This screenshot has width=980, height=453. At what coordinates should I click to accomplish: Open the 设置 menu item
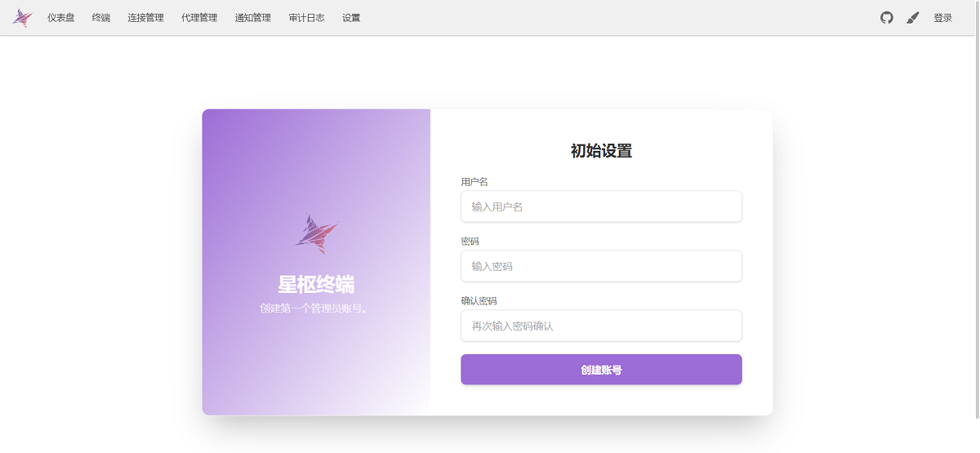pyautogui.click(x=351, y=18)
